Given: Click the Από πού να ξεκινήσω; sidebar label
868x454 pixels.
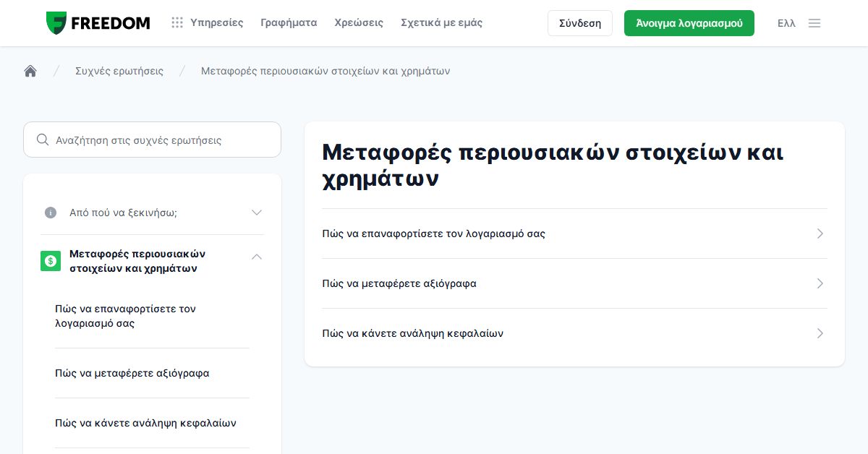Looking at the screenshot, I should click(x=123, y=213).
